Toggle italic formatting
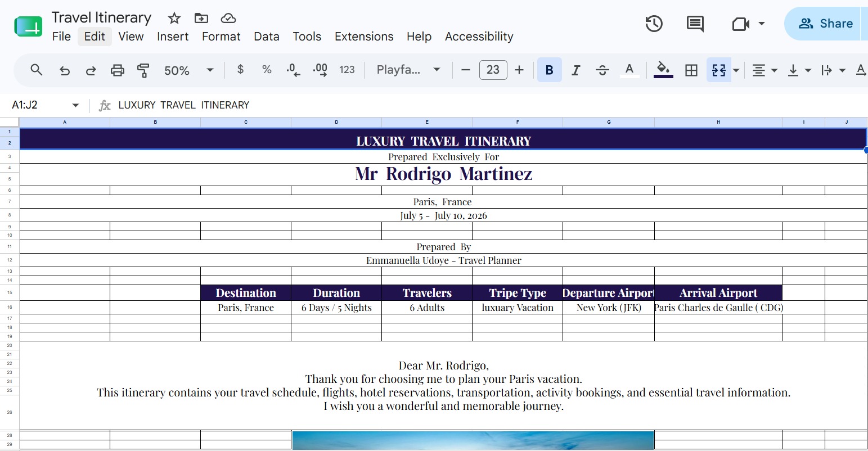Image resolution: width=868 pixels, height=451 pixels. pos(575,70)
